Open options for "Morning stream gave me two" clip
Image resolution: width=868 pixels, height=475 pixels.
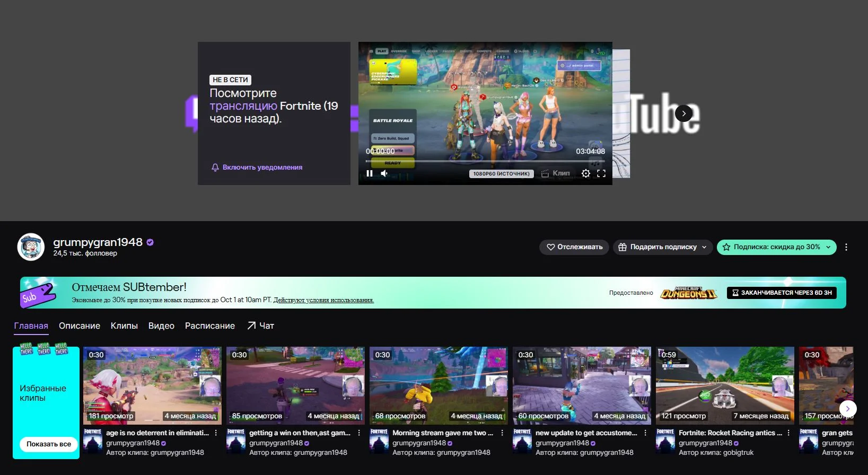click(x=502, y=433)
